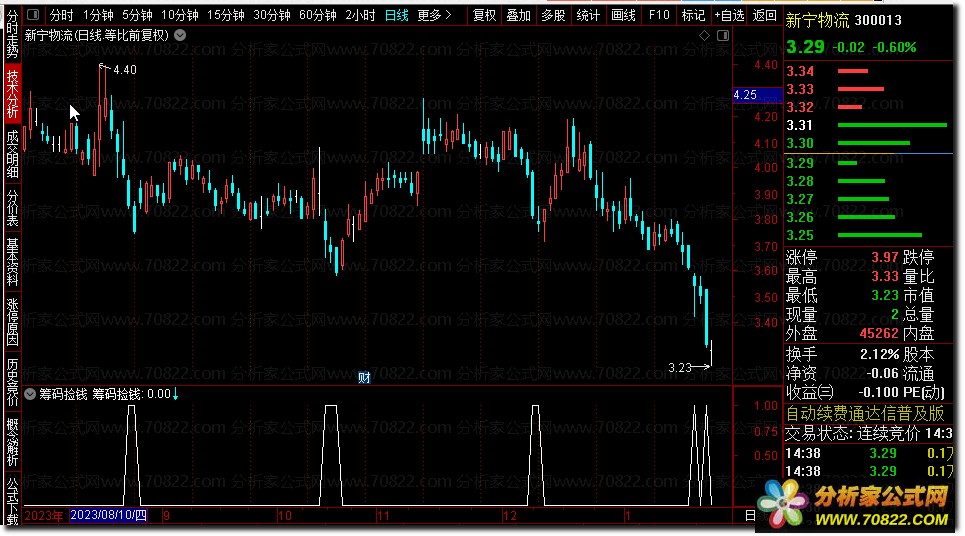Select the 10分钟 period
965x536 pixels.
point(180,15)
